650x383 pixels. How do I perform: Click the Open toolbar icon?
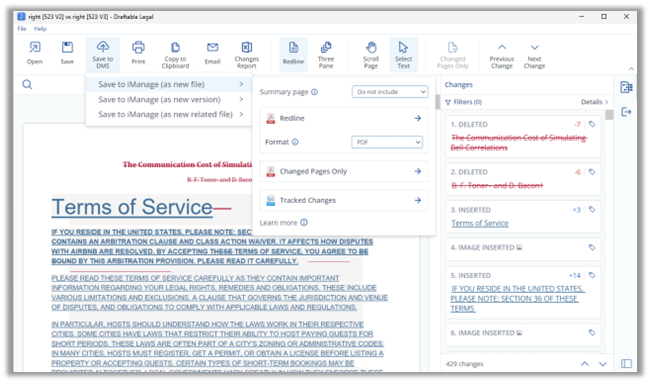[x=35, y=53]
